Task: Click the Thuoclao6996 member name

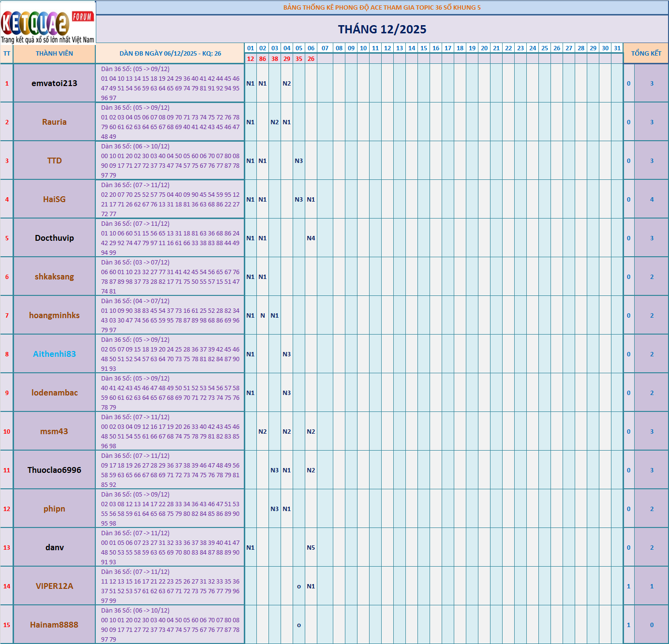Action: point(54,469)
